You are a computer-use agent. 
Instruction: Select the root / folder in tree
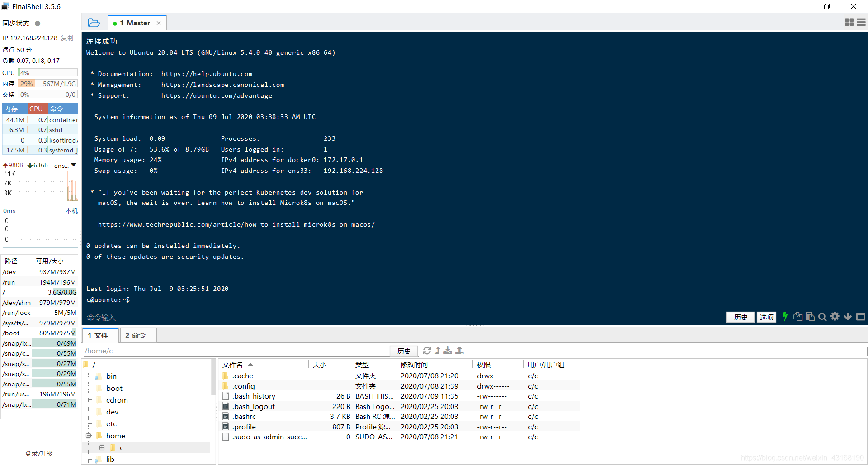click(x=94, y=365)
